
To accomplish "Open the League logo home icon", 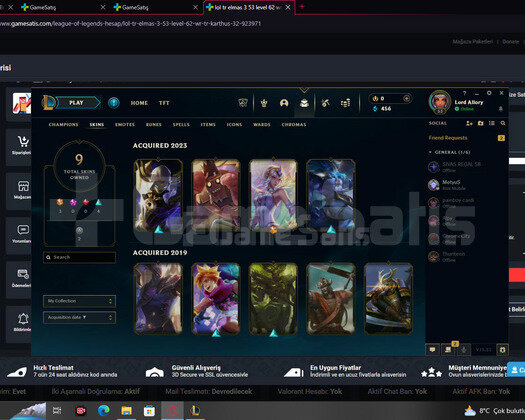I will (48, 102).
